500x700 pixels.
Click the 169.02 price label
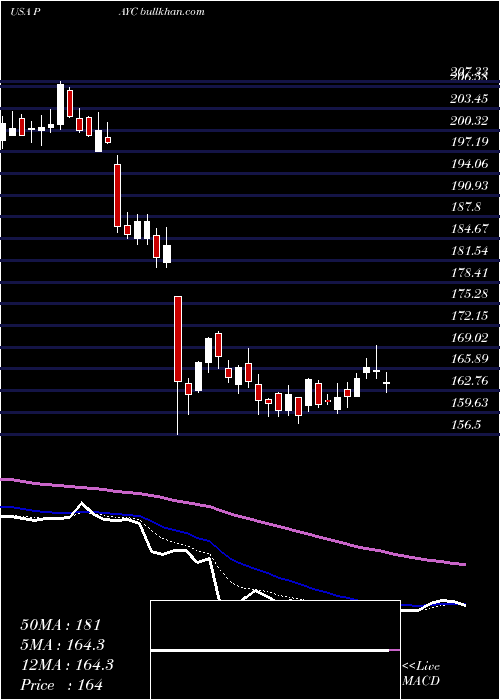pyautogui.click(x=469, y=338)
